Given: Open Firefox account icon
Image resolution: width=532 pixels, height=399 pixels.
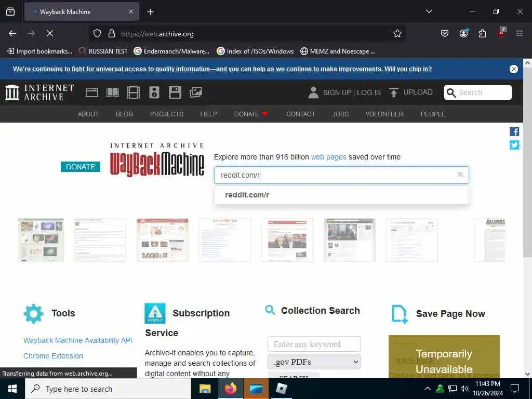Looking at the screenshot, I should [x=463, y=33].
